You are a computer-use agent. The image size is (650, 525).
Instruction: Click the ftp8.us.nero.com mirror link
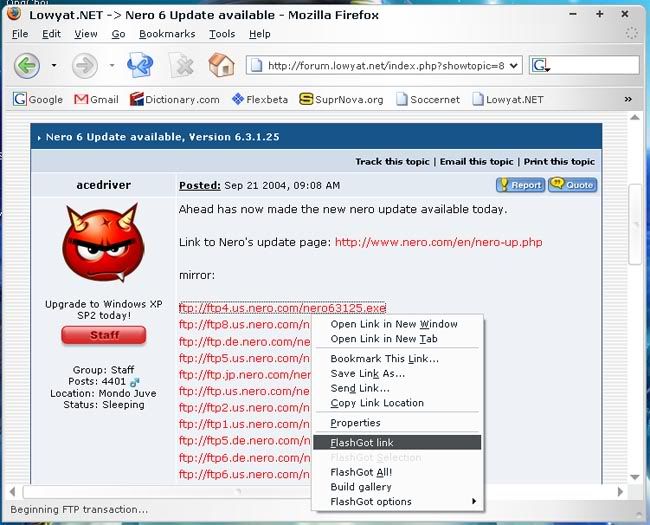pyautogui.click(x=244, y=325)
